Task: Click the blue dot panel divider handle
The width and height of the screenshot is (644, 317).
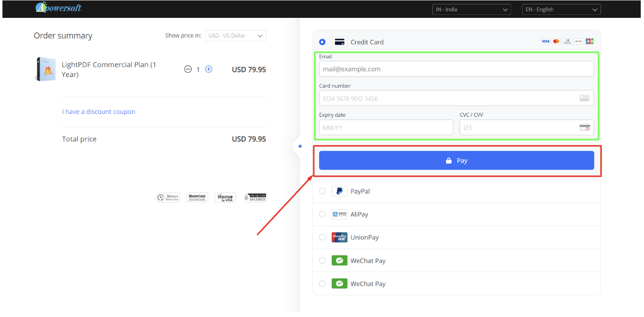Action: point(300,146)
